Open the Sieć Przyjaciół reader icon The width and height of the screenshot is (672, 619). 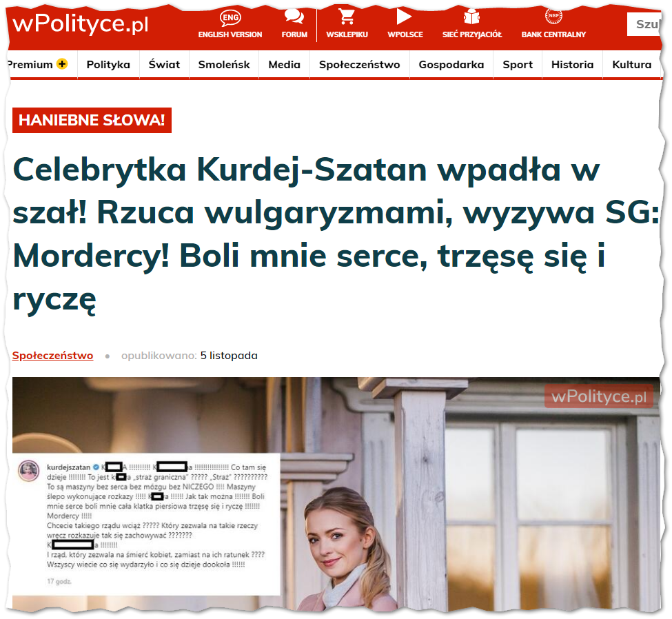471,17
